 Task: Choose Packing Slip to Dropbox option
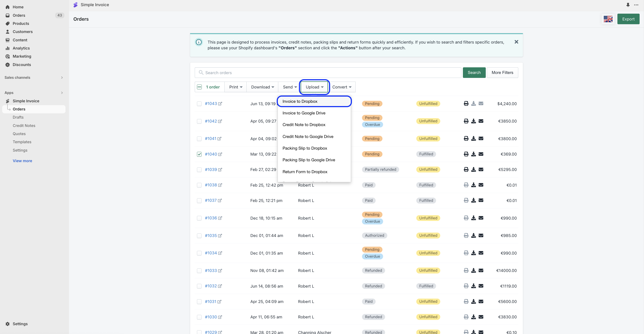point(304,148)
